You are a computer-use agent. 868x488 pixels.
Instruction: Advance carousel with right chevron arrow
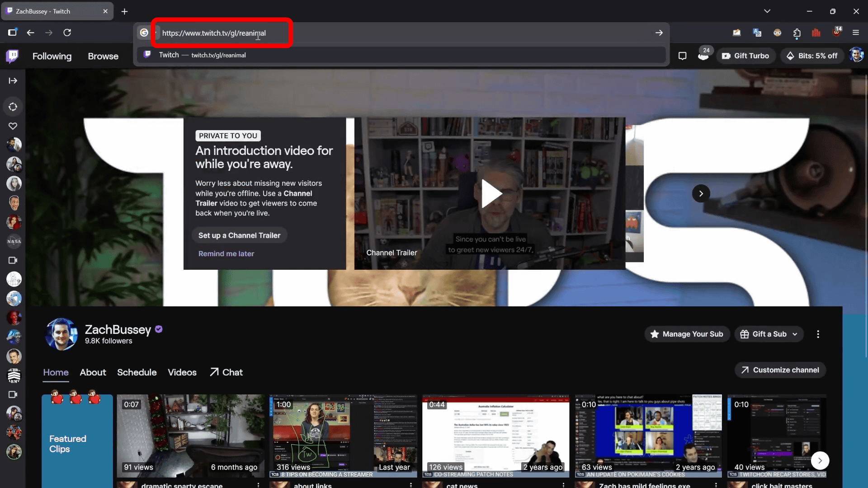(701, 194)
